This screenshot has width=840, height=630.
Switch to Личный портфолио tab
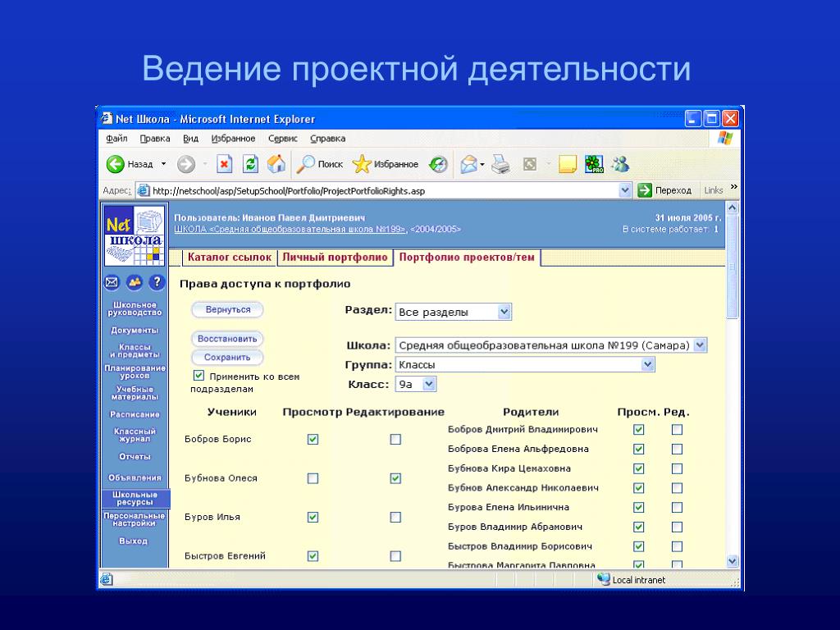335,257
